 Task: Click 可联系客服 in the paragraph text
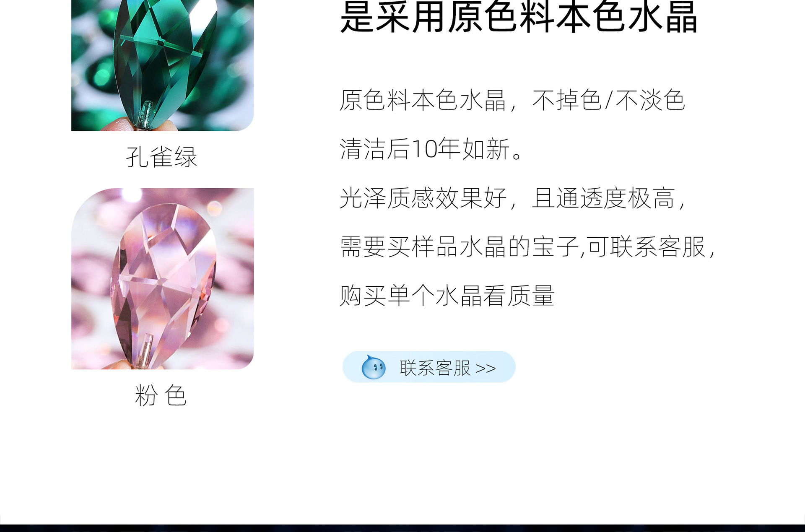coord(646,247)
